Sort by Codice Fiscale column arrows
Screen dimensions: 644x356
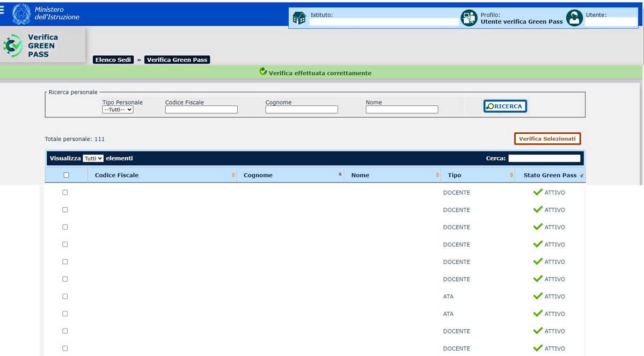(233, 175)
